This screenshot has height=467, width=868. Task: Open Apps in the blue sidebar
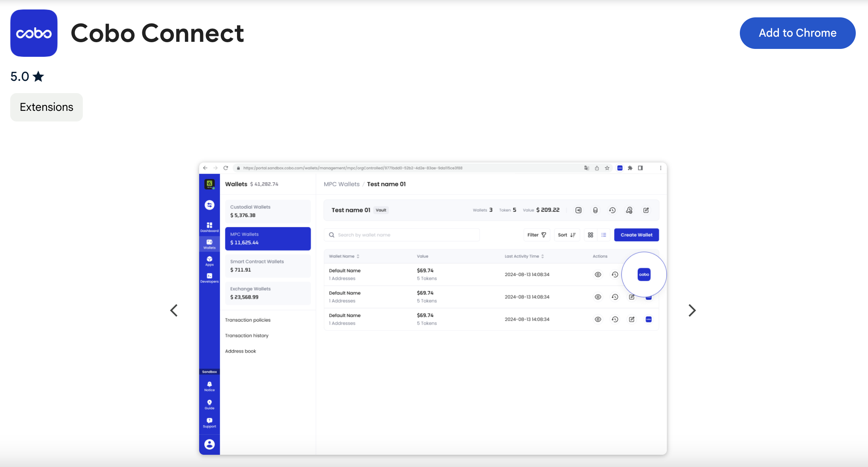pos(209,261)
